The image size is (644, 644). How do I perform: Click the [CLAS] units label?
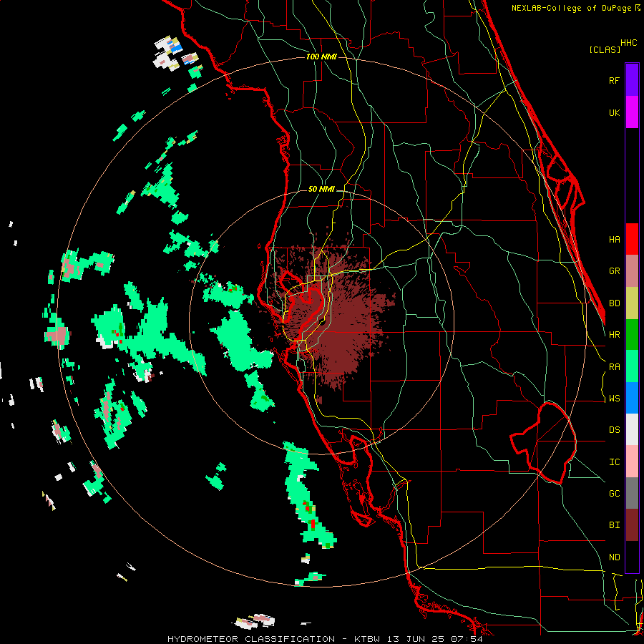605,49
